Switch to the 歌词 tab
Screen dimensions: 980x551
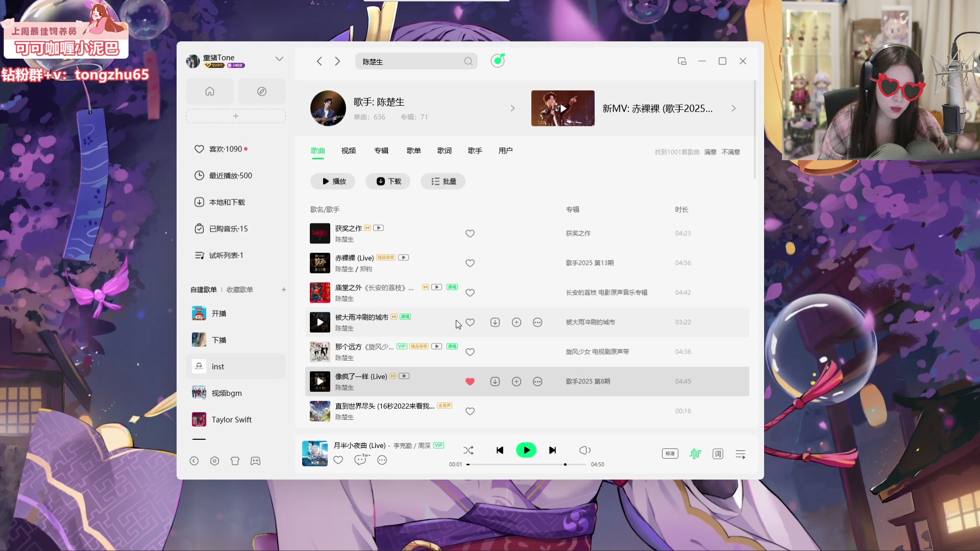coord(444,151)
